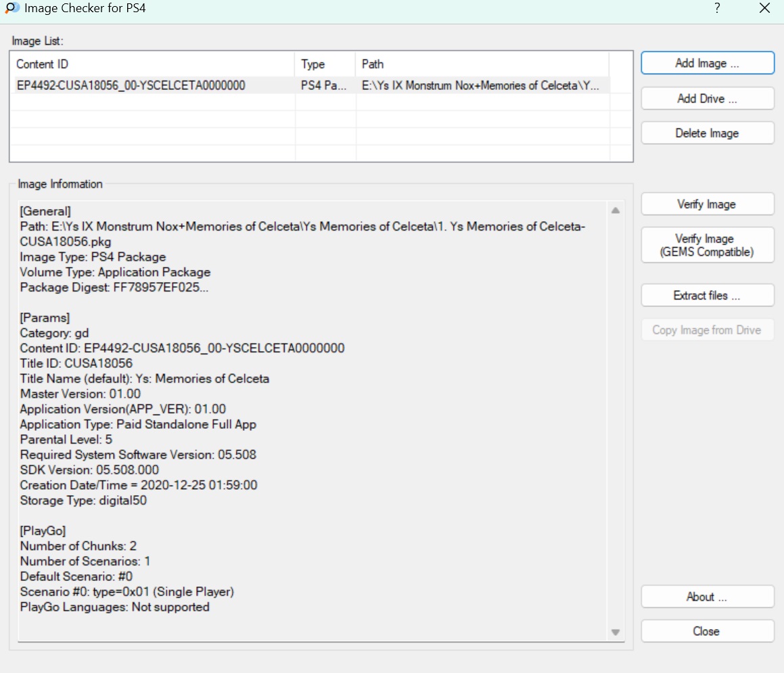Viewport: 784px width, 673px height.
Task: Click the Copy Image from Drive button
Action: pyautogui.click(x=707, y=330)
